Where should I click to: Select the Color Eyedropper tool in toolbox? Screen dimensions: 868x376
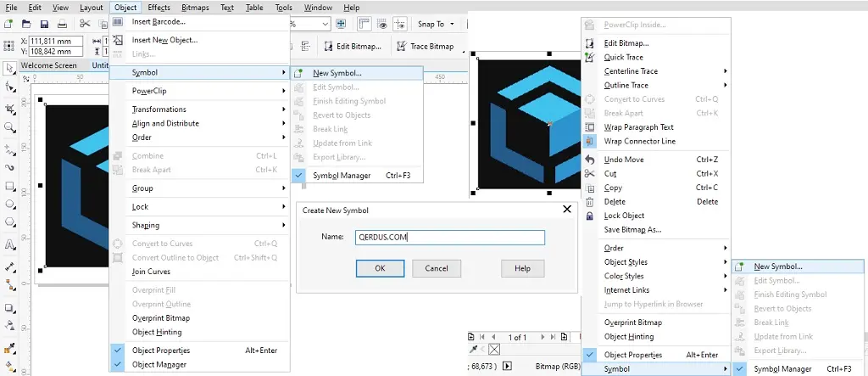[9, 348]
